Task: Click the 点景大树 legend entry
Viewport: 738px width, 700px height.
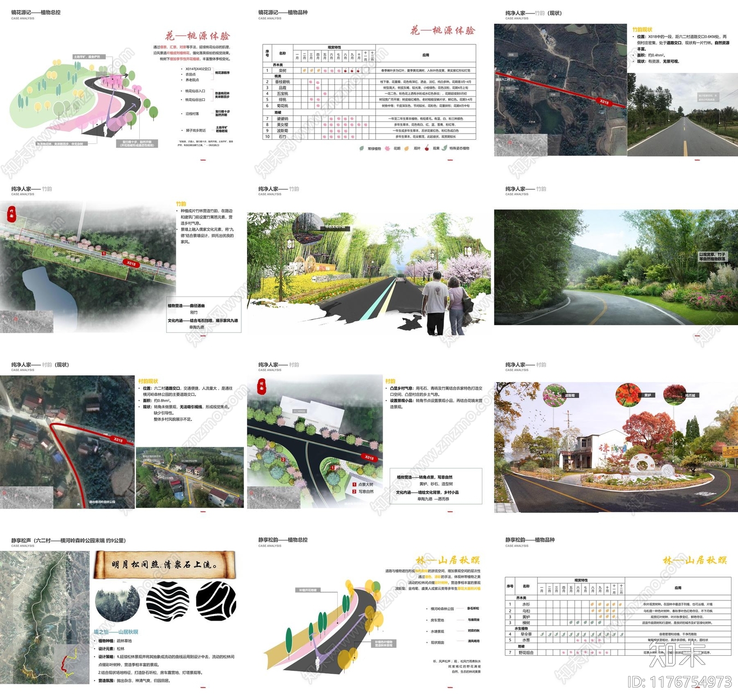Action: 363,485
